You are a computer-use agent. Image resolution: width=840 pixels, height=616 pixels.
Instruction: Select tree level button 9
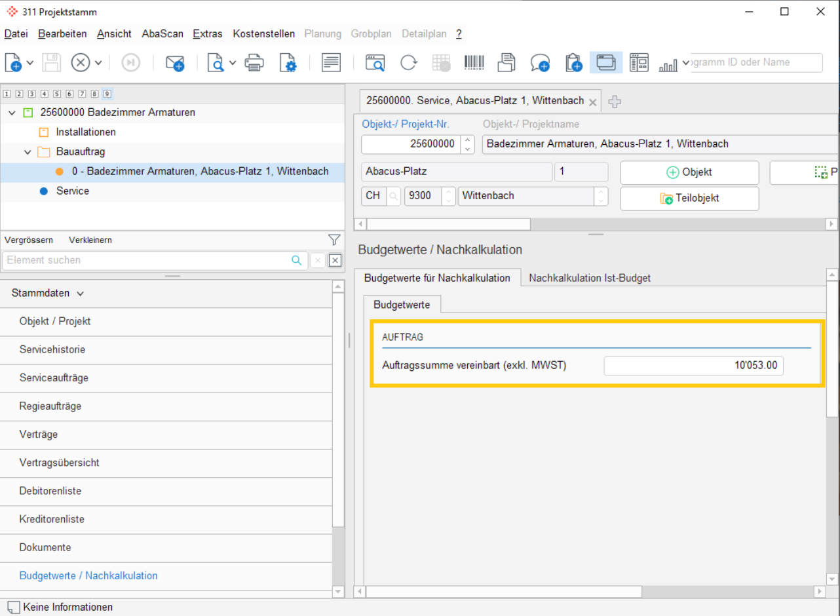click(107, 94)
